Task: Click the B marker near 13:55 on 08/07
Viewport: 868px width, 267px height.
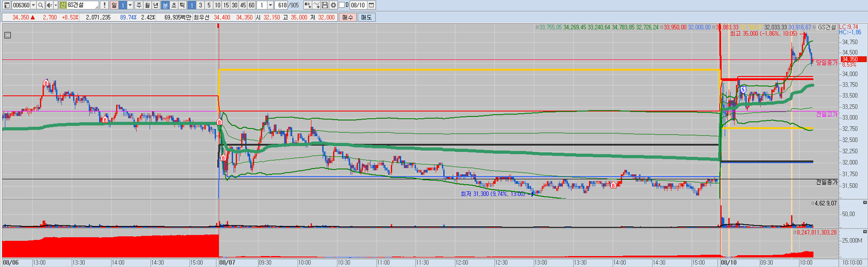Action: click(x=613, y=185)
